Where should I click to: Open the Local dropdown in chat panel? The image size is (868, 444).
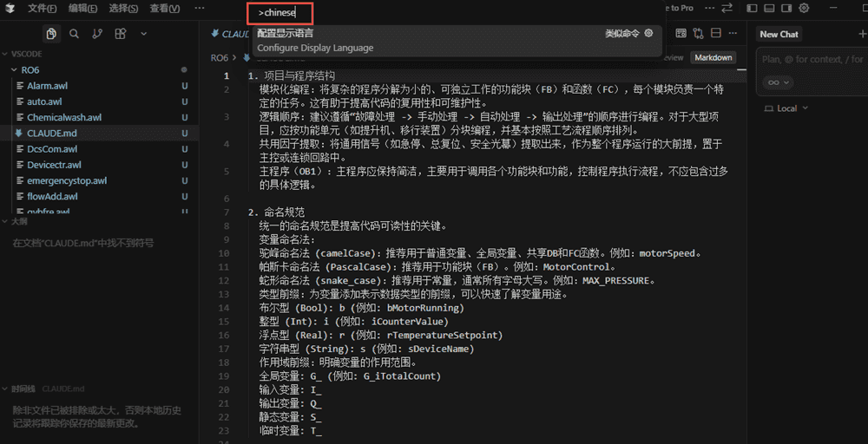pyautogui.click(x=786, y=108)
